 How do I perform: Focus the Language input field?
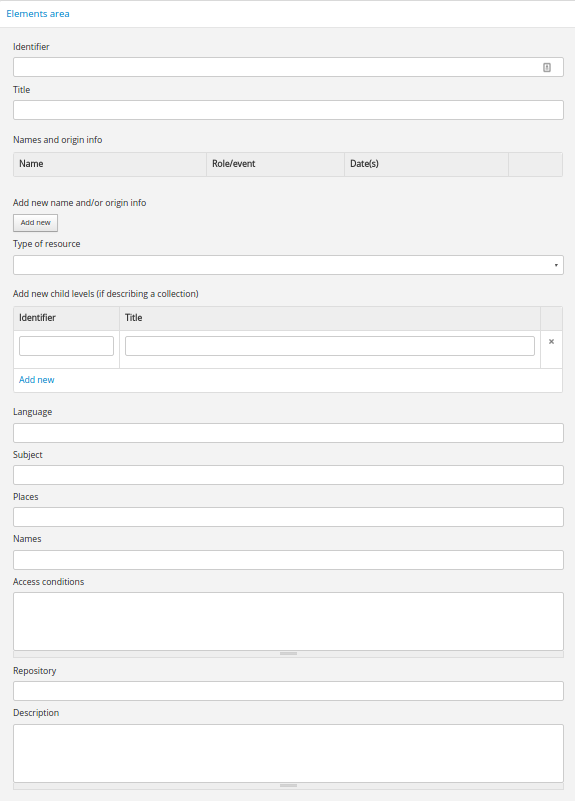click(x=288, y=433)
